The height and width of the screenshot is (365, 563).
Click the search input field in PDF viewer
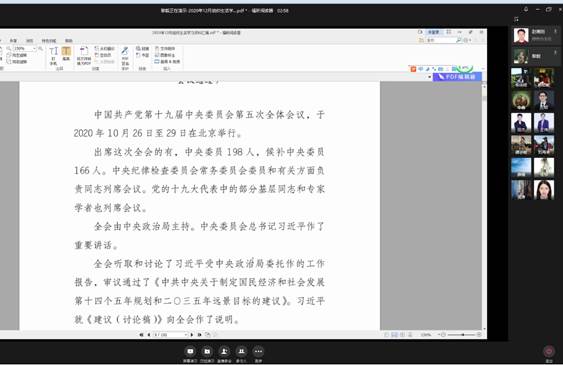coord(441,40)
